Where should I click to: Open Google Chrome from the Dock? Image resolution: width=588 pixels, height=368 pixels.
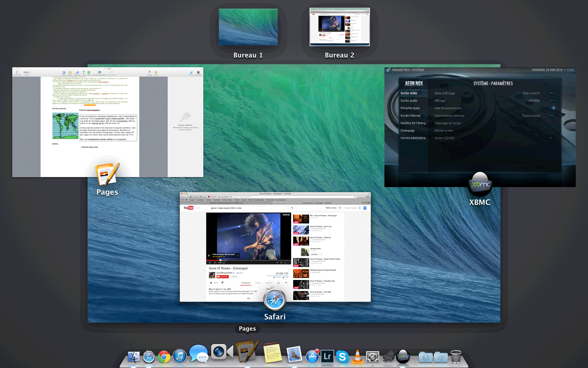(164, 357)
